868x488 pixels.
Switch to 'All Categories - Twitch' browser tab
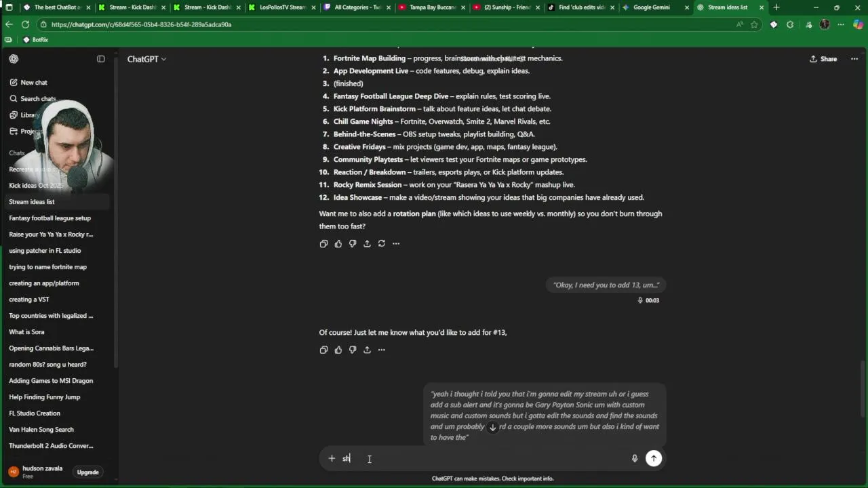pos(357,7)
